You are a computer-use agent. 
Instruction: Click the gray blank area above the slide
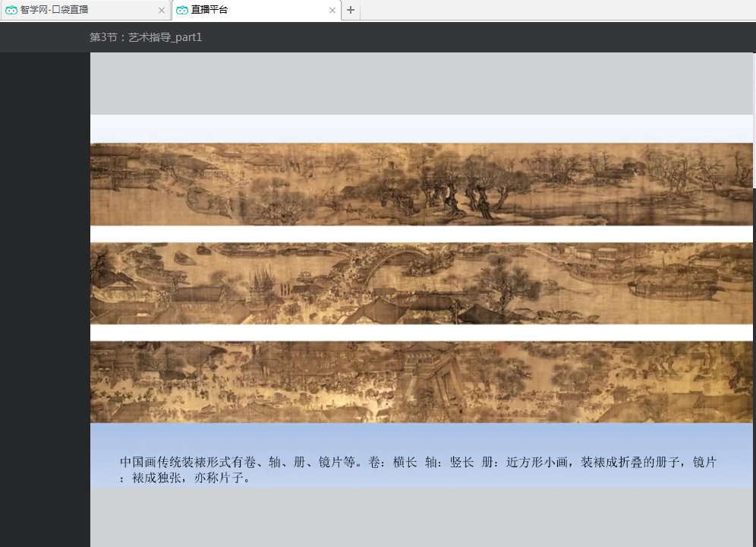click(421, 84)
